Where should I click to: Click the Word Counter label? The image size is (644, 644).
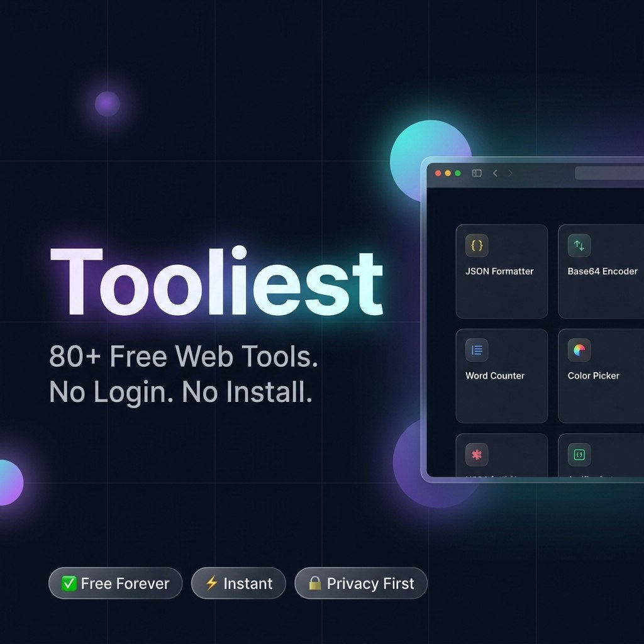495,376
